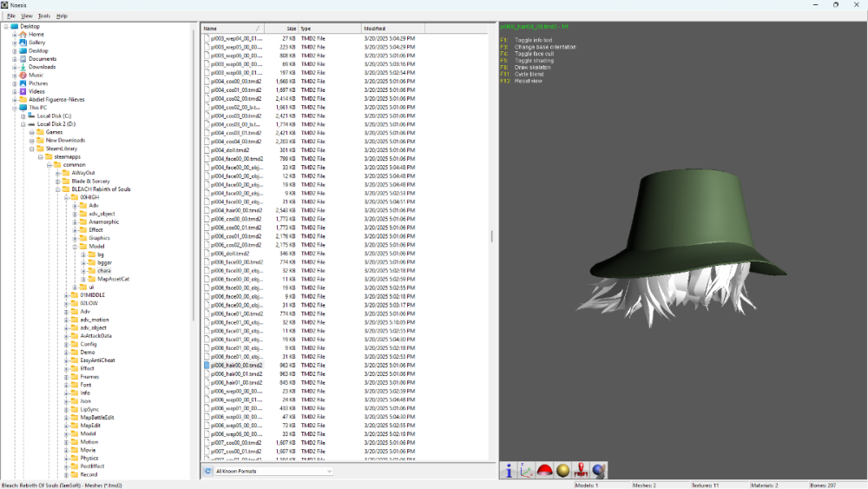Select file pl006_doll.tmd2

tap(230, 254)
